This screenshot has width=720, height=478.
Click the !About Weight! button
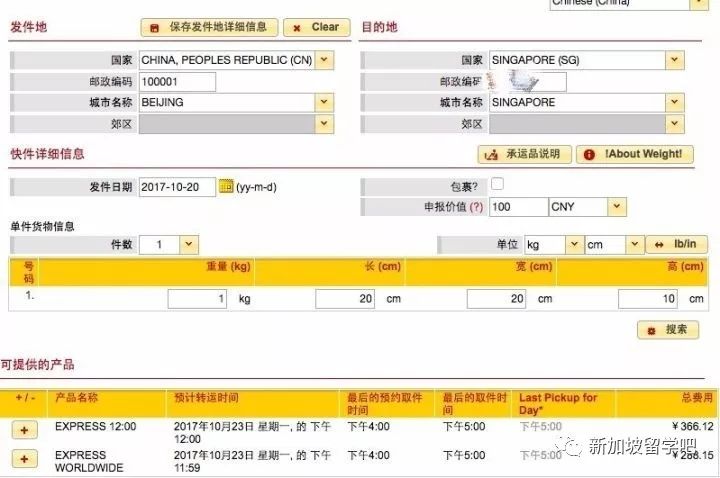click(x=634, y=154)
